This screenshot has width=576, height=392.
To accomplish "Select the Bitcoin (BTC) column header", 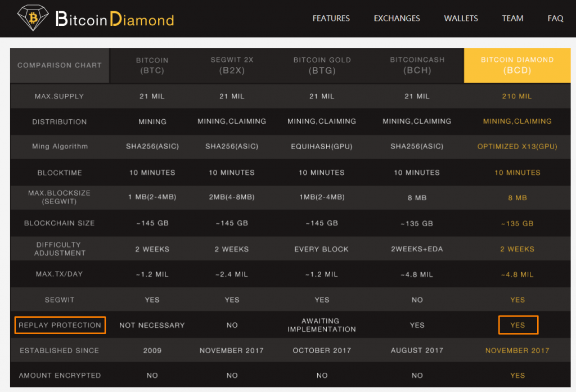I will pyautogui.click(x=152, y=65).
